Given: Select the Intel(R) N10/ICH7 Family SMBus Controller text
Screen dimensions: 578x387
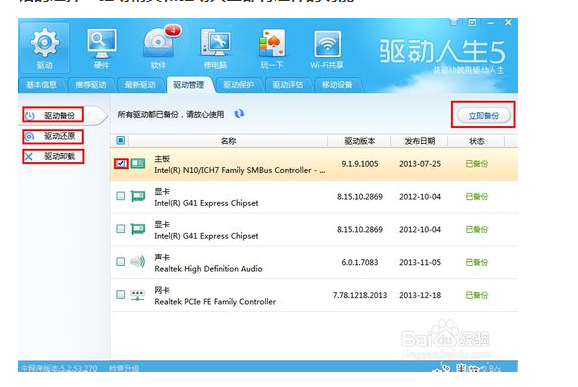Looking at the screenshot, I should pos(240,170).
